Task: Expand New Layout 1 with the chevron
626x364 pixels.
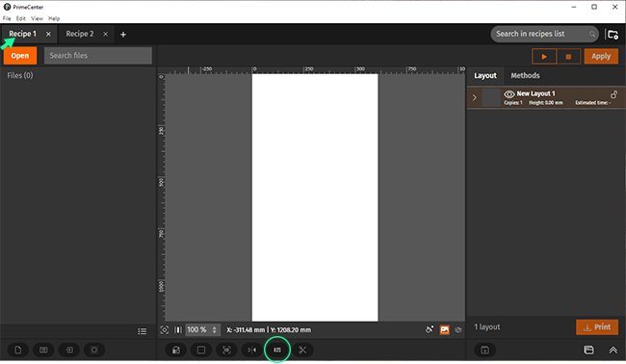Action: [x=474, y=97]
